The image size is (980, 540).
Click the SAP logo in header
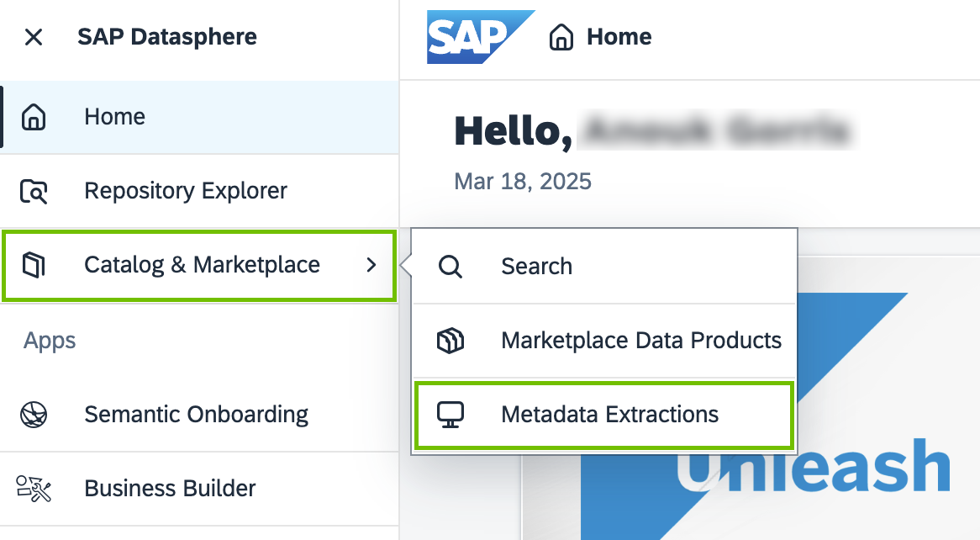pyautogui.click(x=479, y=37)
